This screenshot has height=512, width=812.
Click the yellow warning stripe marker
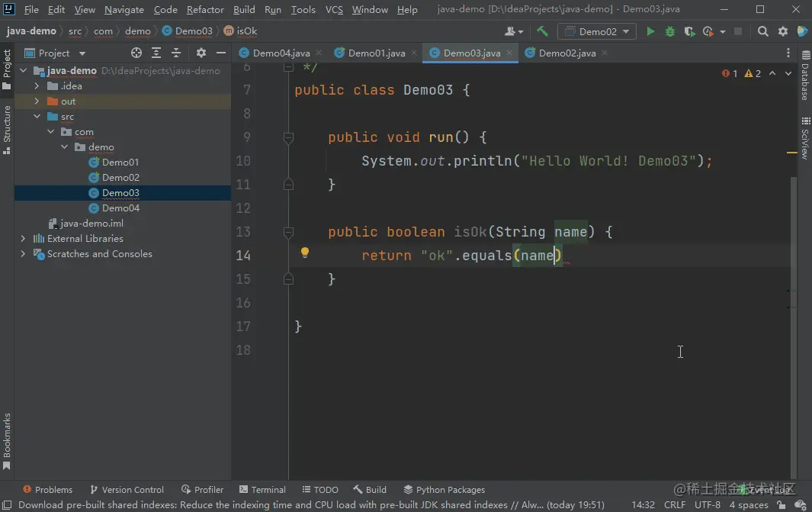[x=792, y=153]
